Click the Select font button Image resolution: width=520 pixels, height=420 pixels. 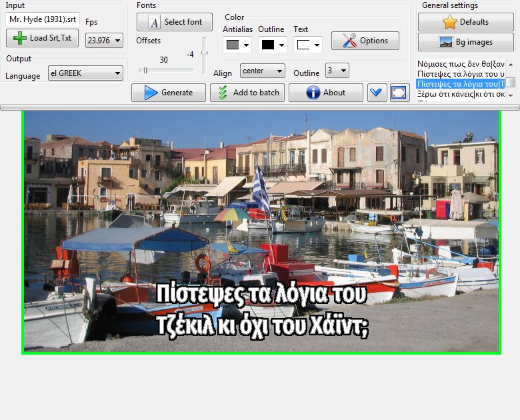[175, 22]
